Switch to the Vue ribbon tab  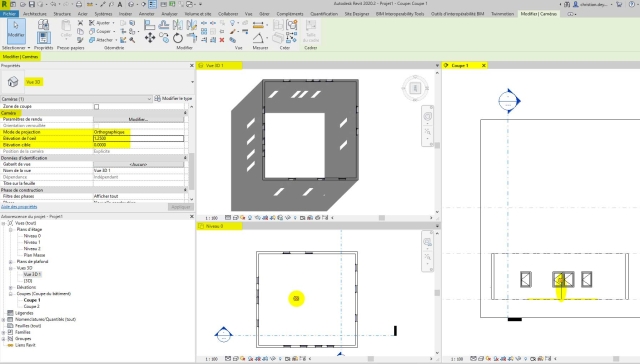(x=248, y=14)
